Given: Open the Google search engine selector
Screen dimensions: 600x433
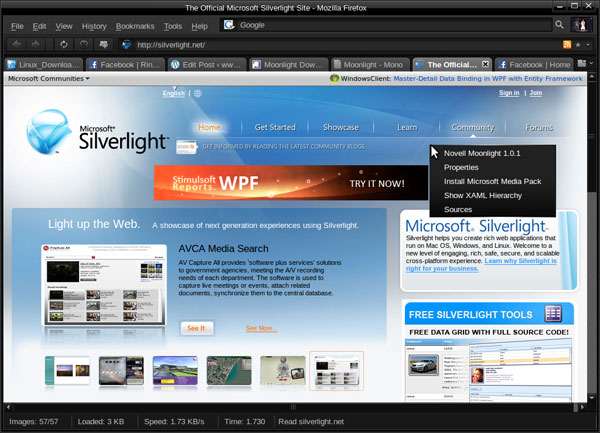Looking at the screenshot, I should pyautogui.click(x=229, y=25).
